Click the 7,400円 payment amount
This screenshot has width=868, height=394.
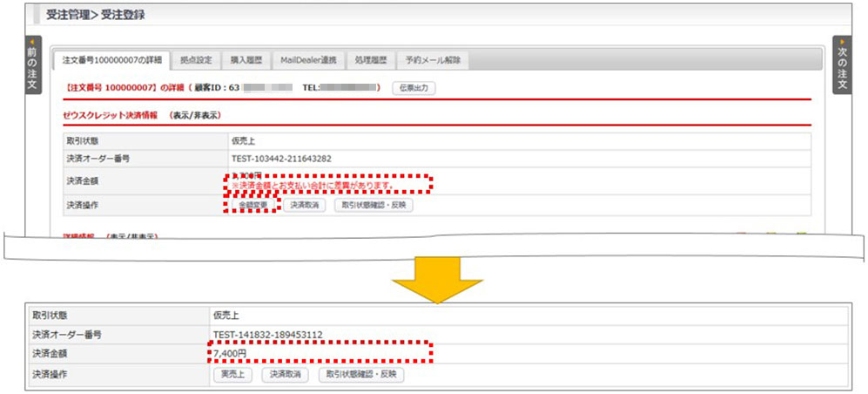click(231, 352)
